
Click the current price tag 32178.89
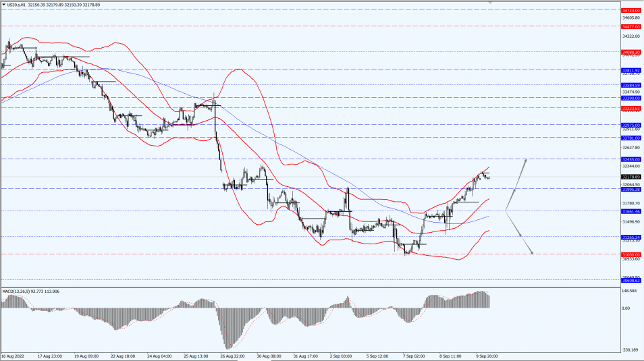[630, 177]
